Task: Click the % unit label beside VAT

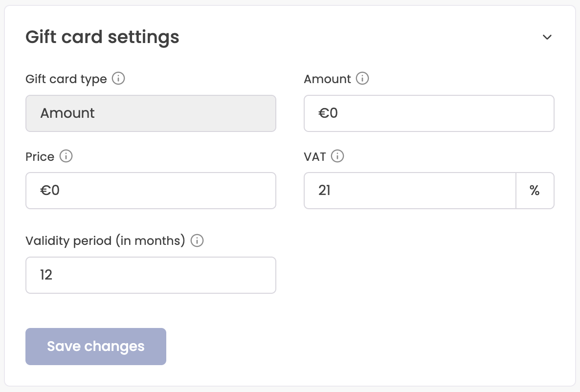Action: (535, 191)
